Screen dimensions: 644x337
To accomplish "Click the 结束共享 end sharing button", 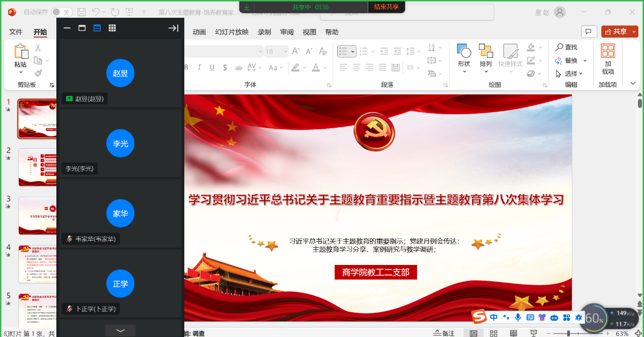I will tap(386, 7).
